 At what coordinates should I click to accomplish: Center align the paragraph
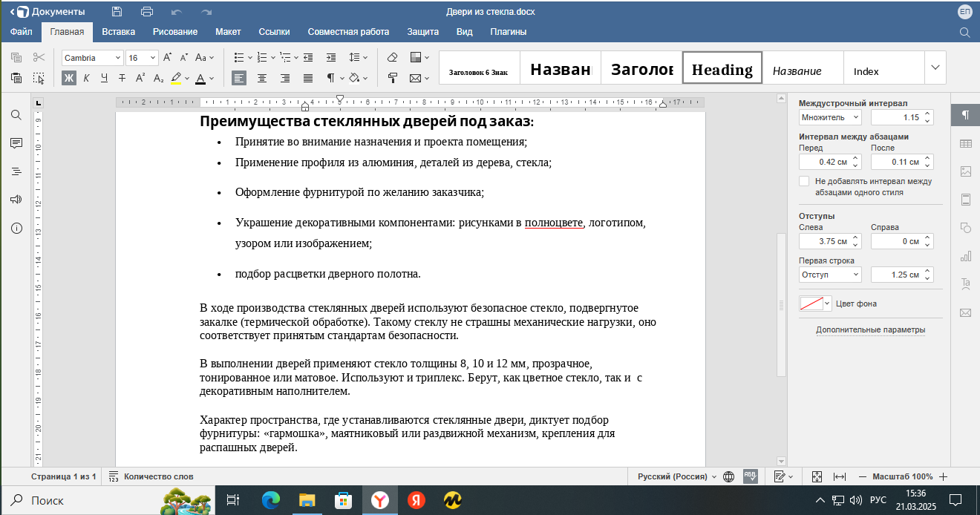[262, 78]
